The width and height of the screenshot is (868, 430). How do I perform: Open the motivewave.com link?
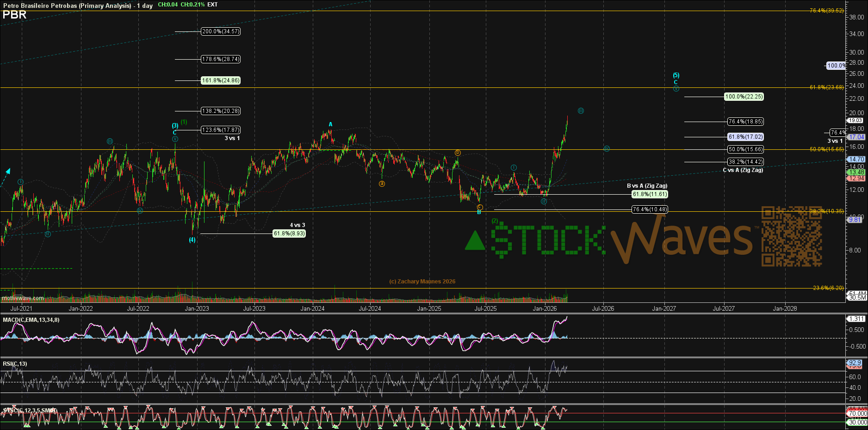coord(23,298)
